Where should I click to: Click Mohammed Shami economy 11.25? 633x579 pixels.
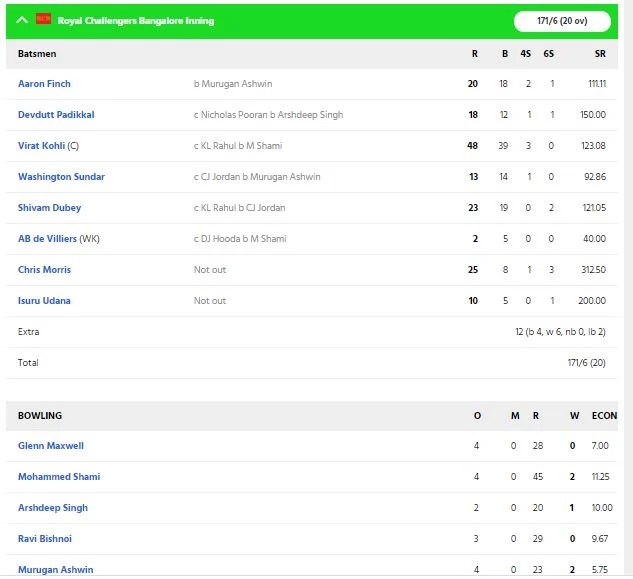point(600,477)
